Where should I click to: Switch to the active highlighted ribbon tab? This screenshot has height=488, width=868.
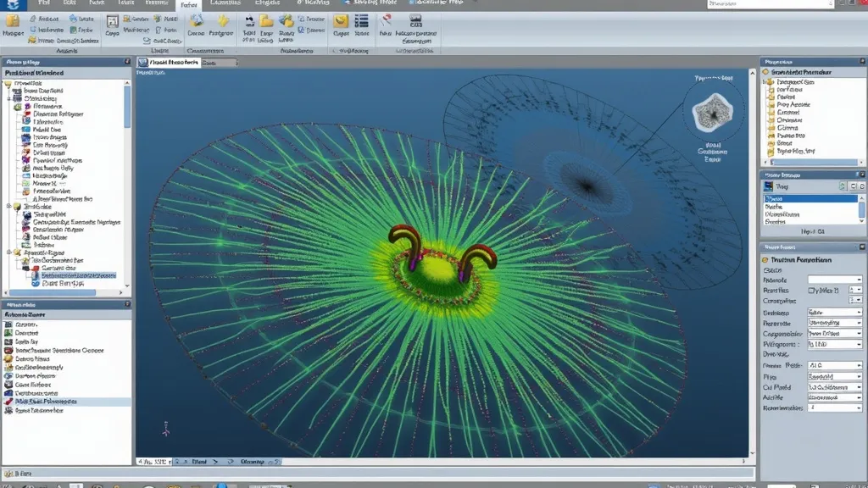186,5
